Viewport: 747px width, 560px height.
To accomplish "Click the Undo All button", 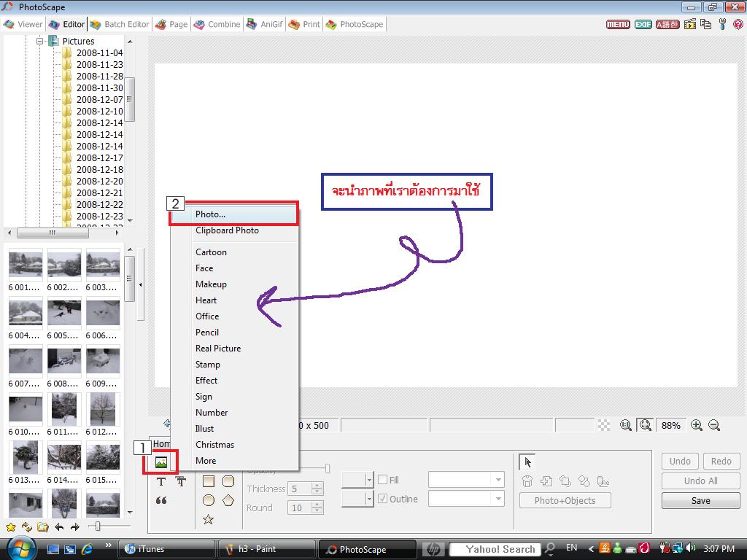I will coord(701,481).
